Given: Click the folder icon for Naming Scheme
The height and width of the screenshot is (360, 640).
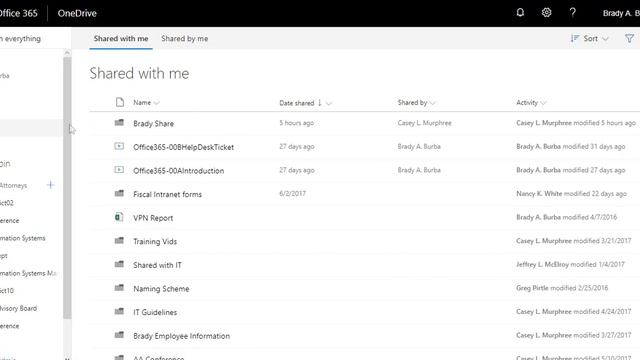Looking at the screenshot, I should point(119,288).
